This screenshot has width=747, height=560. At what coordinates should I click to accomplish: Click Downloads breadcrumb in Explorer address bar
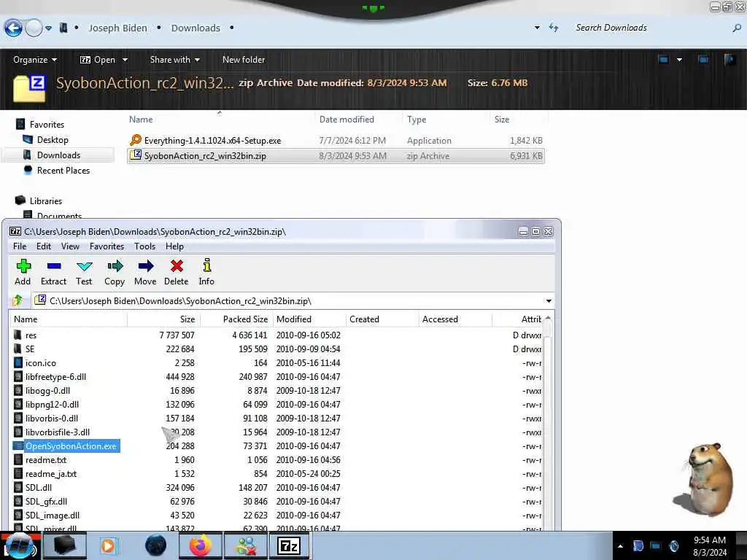click(x=196, y=28)
